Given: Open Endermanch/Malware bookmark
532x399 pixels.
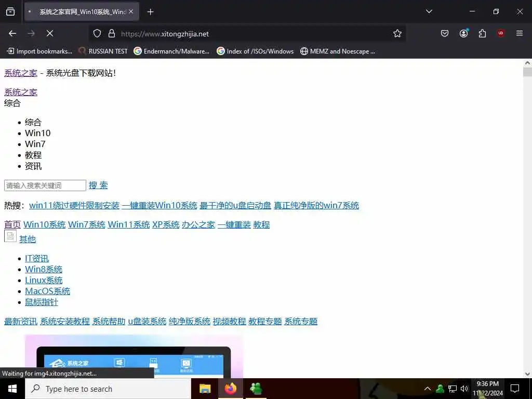Looking at the screenshot, I should (x=171, y=51).
